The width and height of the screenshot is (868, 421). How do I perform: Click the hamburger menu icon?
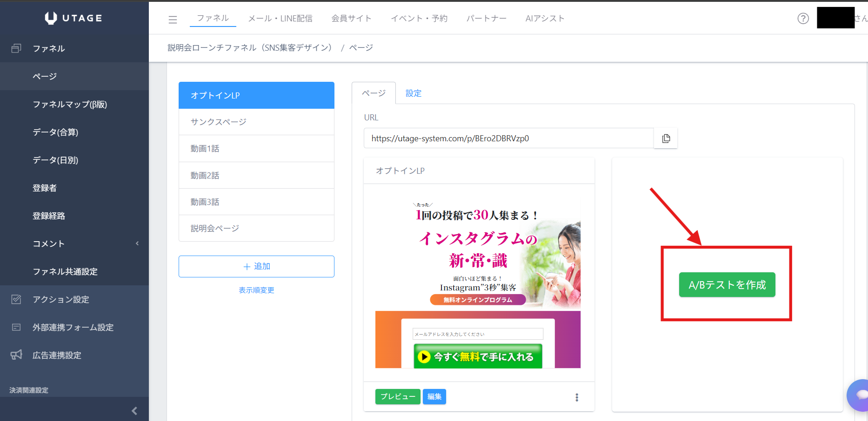coord(173,20)
